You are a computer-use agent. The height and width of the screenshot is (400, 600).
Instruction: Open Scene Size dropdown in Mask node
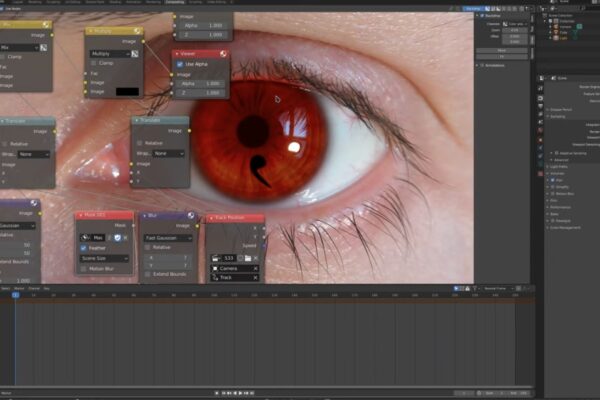(x=104, y=259)
